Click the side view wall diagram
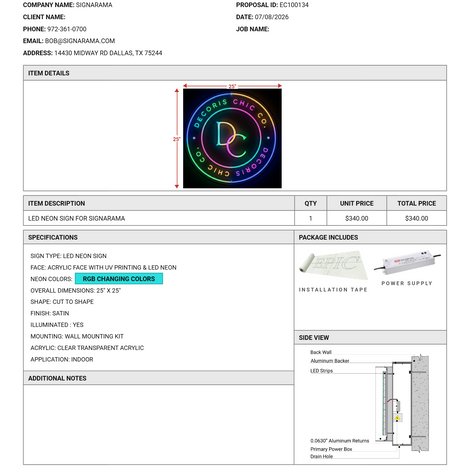 point(370,404)
